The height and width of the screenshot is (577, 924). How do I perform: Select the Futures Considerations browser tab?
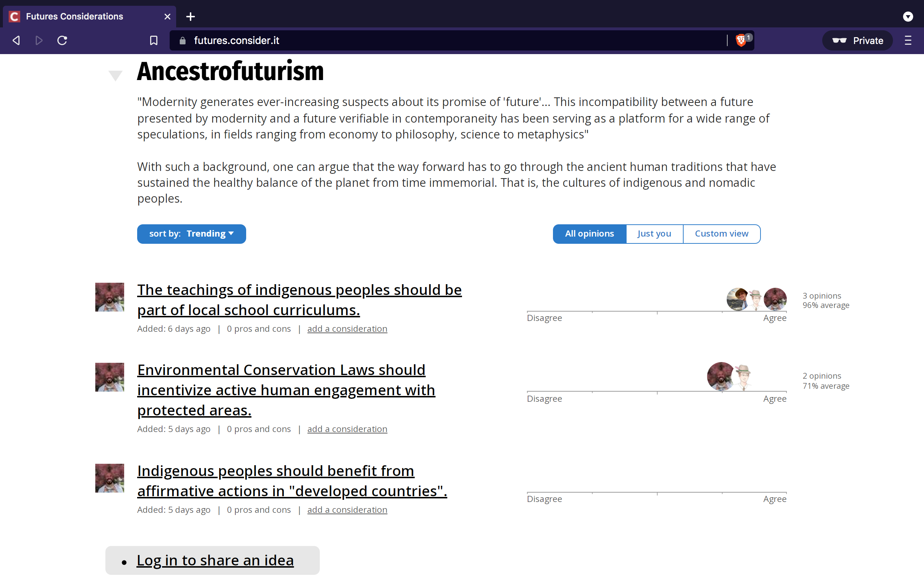pyautogui.click(x=74, y=17)
